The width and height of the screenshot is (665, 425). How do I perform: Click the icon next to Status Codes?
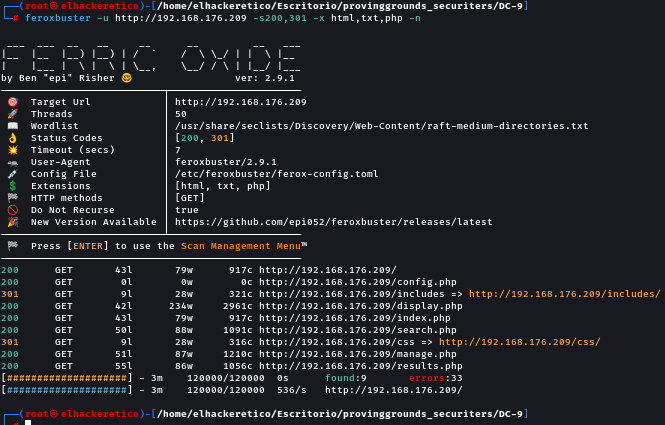pyautogui.click(x=12, y=138)
